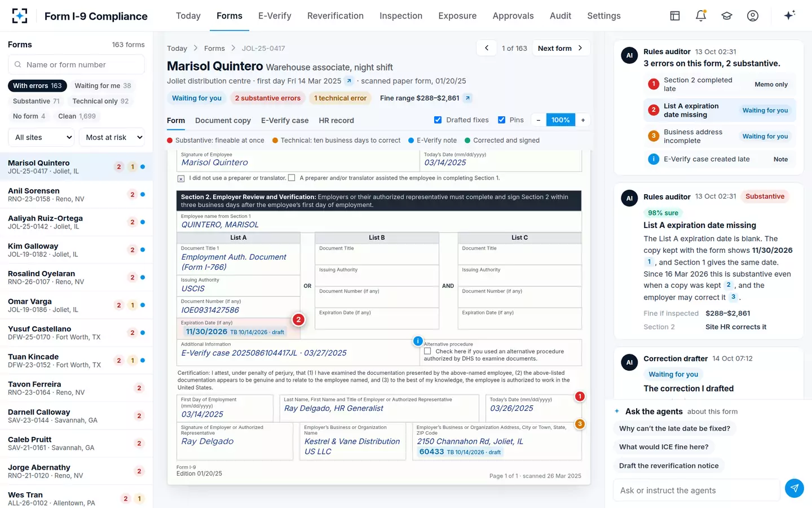Open citation 2 in List A explanation
Image resolution: width=812 pixels, height=508 pixels.
(729, 286)
